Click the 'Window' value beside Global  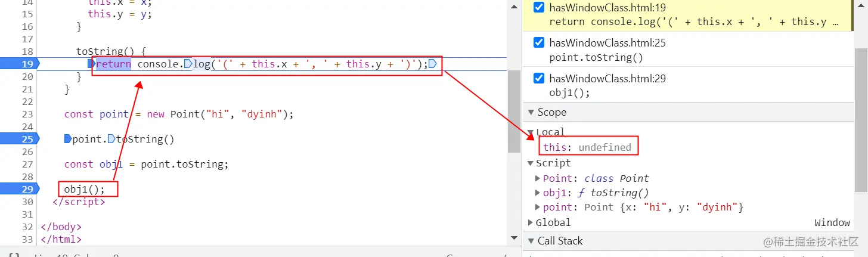click(x=832, y=223)
